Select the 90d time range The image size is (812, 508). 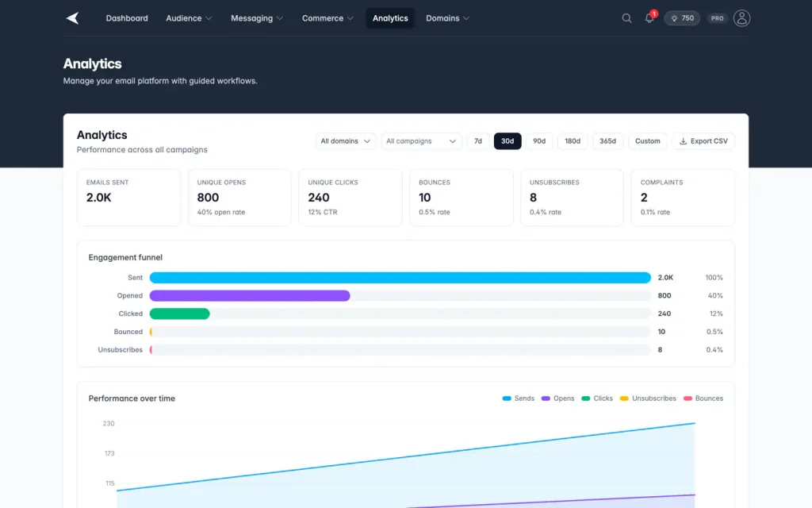[x=539, y=141]
